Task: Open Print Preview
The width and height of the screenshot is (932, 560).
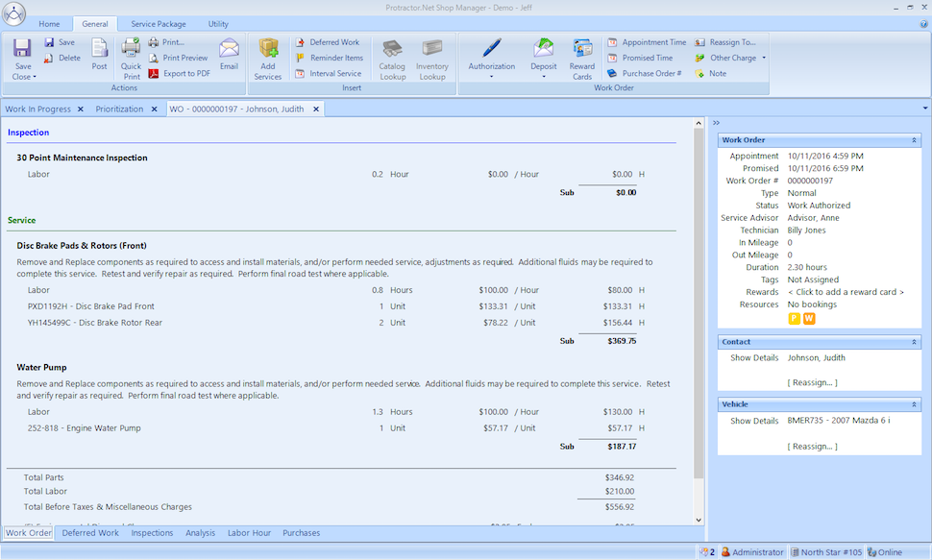Action: pos(179,58)
